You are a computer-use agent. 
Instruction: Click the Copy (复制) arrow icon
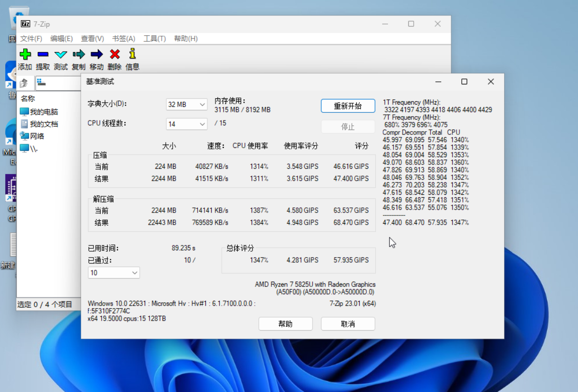click(79, 54)
